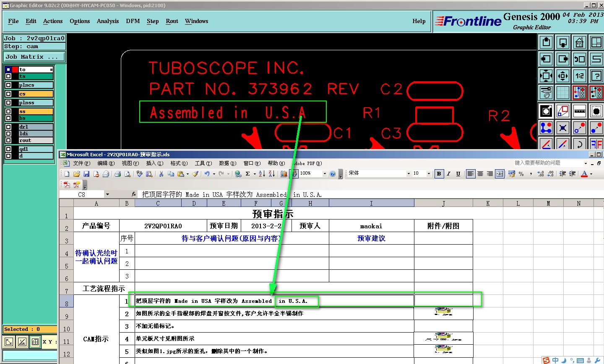The image size is (604, 364).
Task: Open the Genesis File menu
Action: tap(13, 21)
